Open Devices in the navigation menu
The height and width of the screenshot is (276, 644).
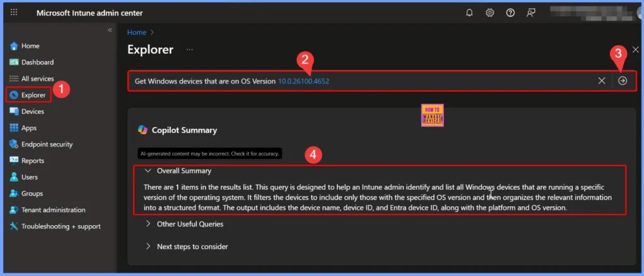(x=33, y=111)
